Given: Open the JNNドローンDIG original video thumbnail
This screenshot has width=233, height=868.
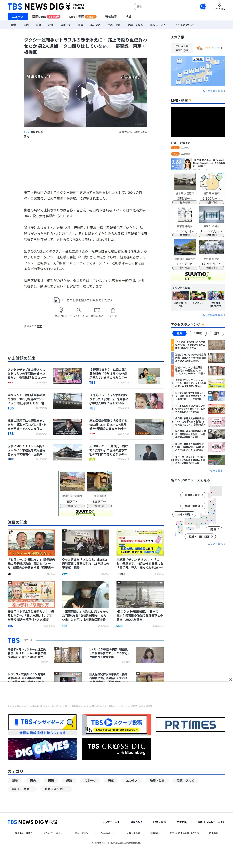Looking at the screenshot, I should pyautogui.click(x=180, y=295).
